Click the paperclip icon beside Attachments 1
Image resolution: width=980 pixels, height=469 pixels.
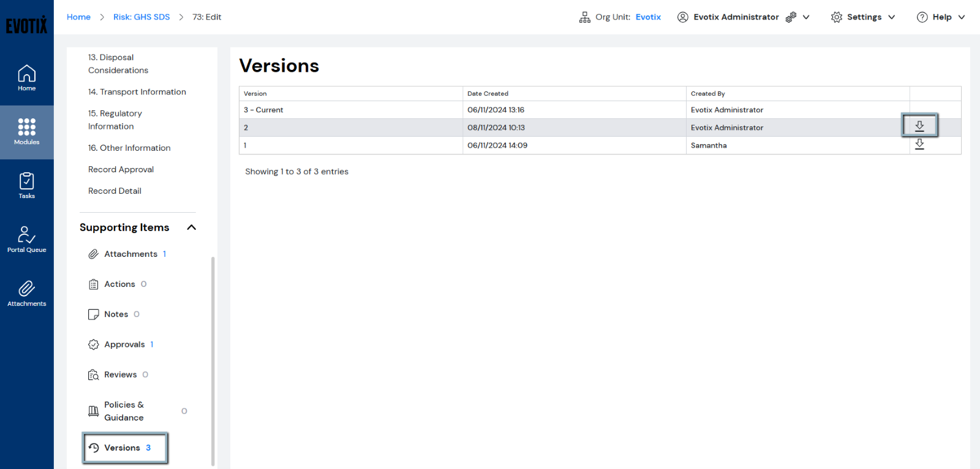(x=93, y=254)
